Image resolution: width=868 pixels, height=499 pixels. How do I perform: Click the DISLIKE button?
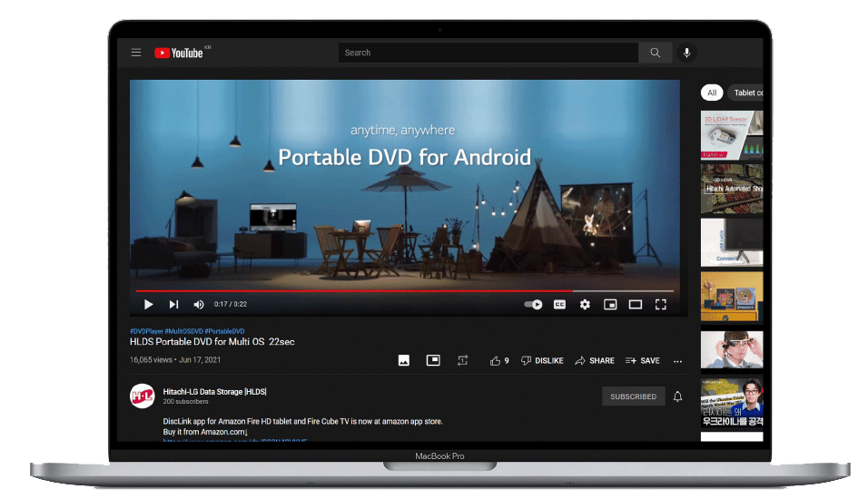542,361
